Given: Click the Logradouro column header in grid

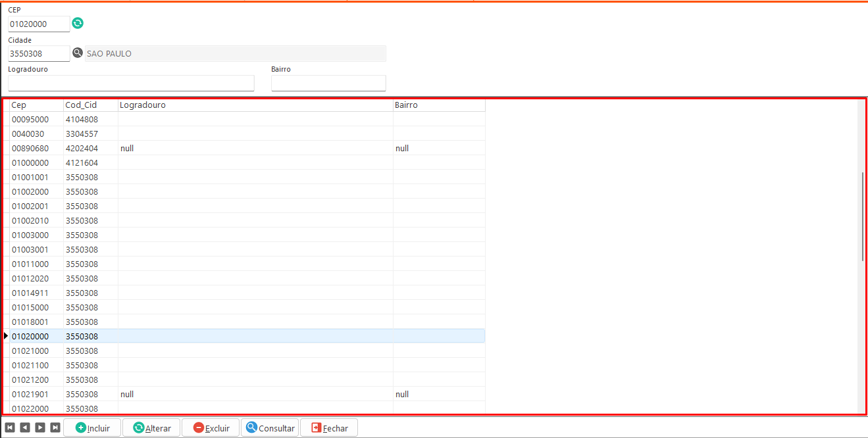Looking at the screenshot, I should [255, 105].
